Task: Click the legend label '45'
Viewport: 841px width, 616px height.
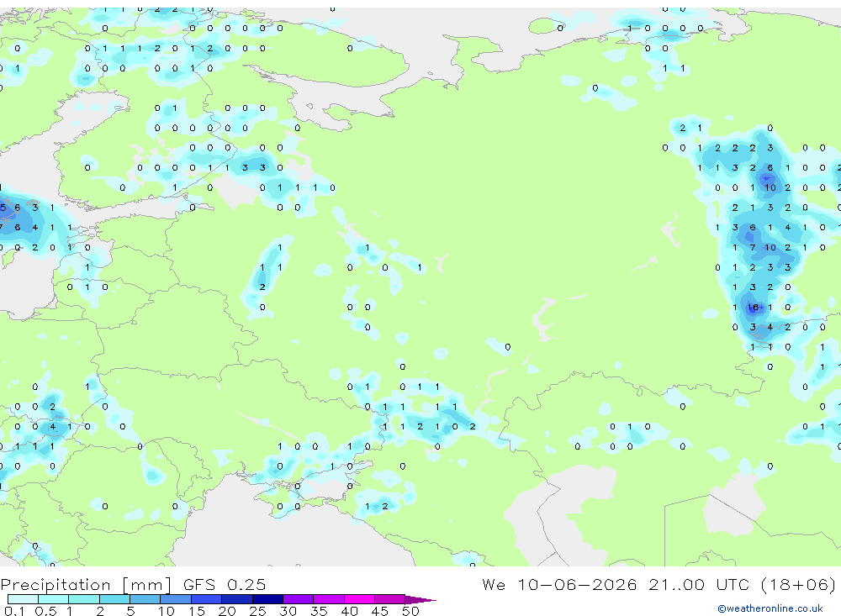Action: [x=380, y=611]
